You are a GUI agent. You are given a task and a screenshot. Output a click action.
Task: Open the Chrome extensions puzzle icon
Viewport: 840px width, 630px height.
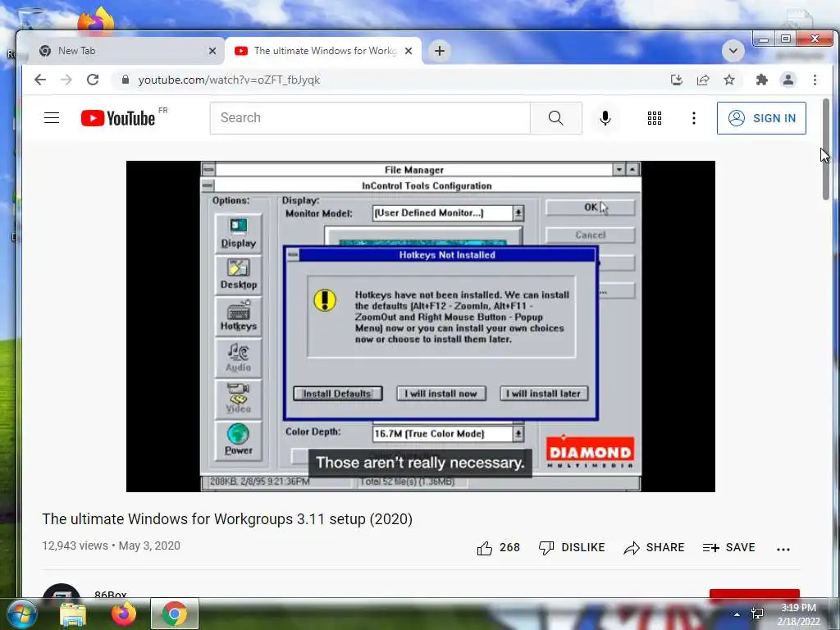pyautogui.click(x=761, y=80)
